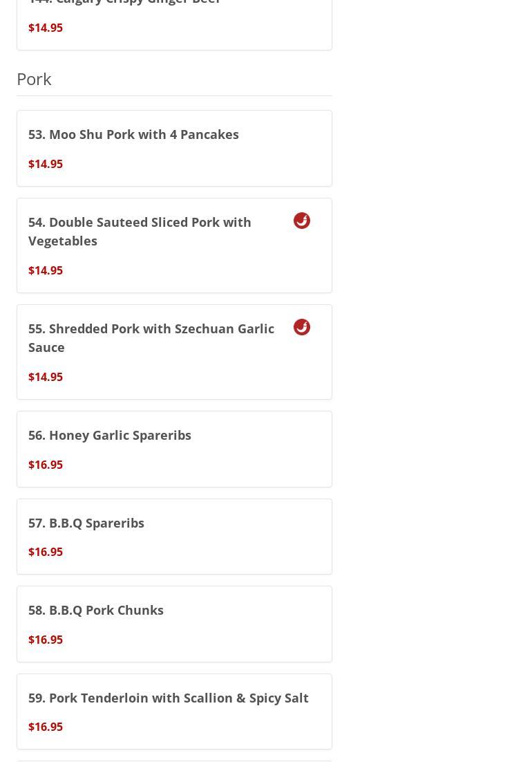Open Moo Shu Pork with 4 Pancakes
This screenshot has width=532, height=762.
[x=133, y=134]
